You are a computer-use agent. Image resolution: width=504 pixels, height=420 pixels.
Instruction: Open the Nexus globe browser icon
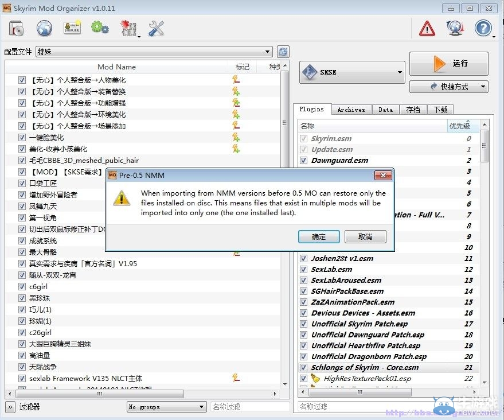click(44, 28)
